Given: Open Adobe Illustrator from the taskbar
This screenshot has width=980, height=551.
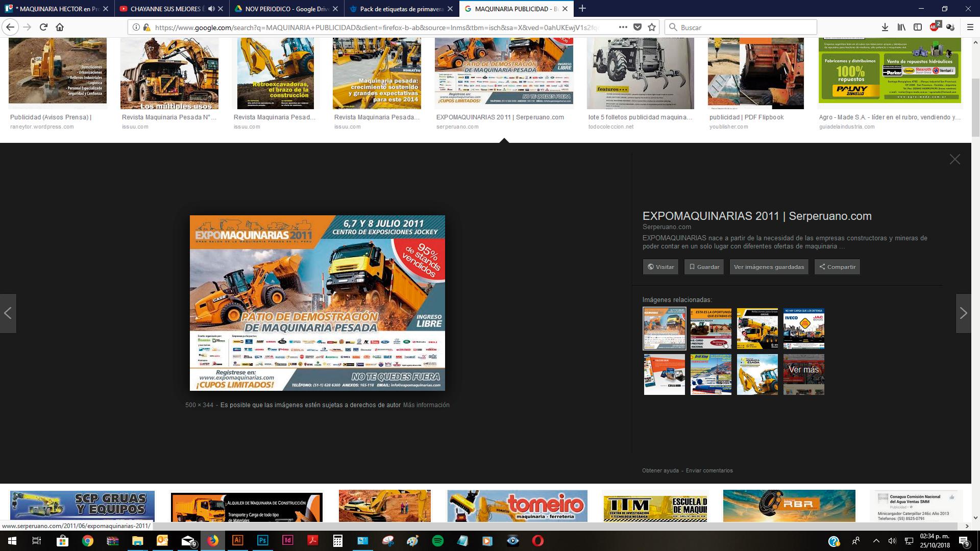Looking at the screenshot, I should coord(237,541).
